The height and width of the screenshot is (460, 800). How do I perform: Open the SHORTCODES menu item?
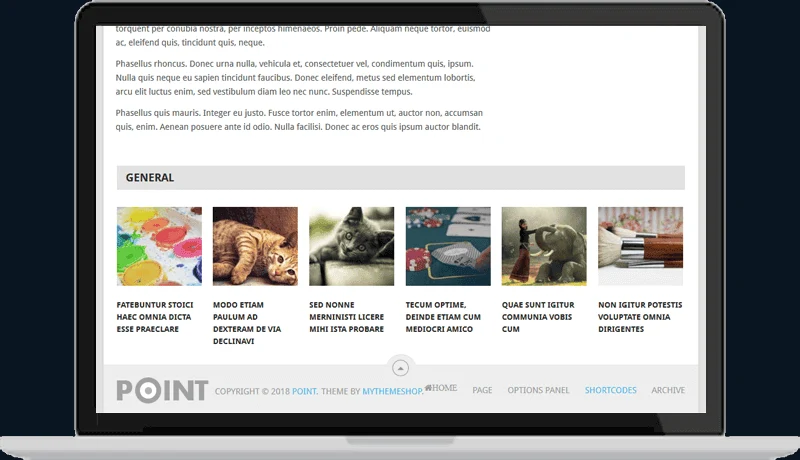pyautogui.click(x=611, y=390)
